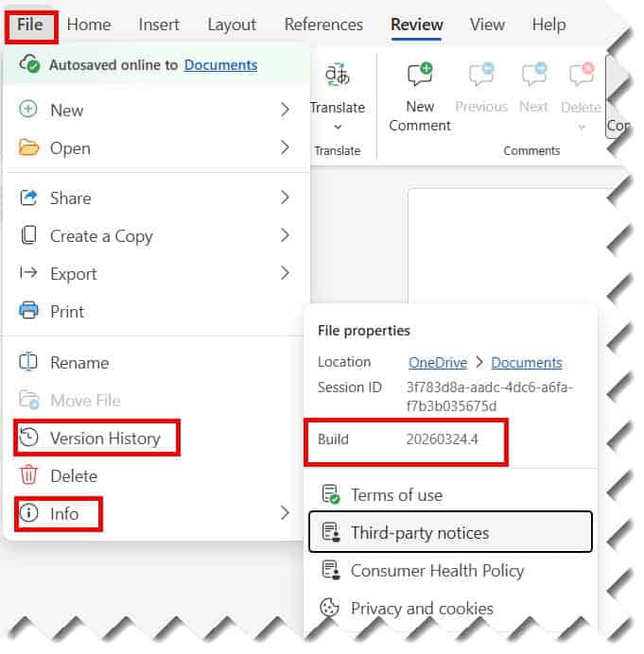The image size is (644, 654).
Task: Switch to the Home tab
Action: [x=89, y=25]
